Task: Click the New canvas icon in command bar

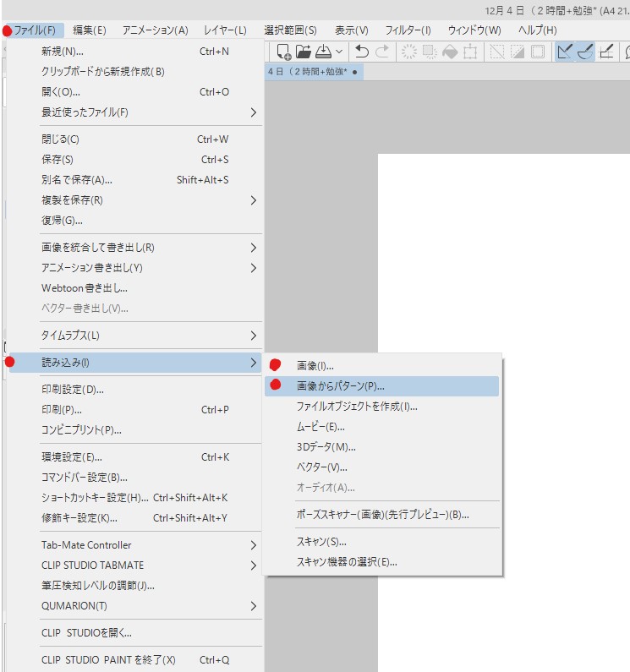Action: tap(283, 52)
